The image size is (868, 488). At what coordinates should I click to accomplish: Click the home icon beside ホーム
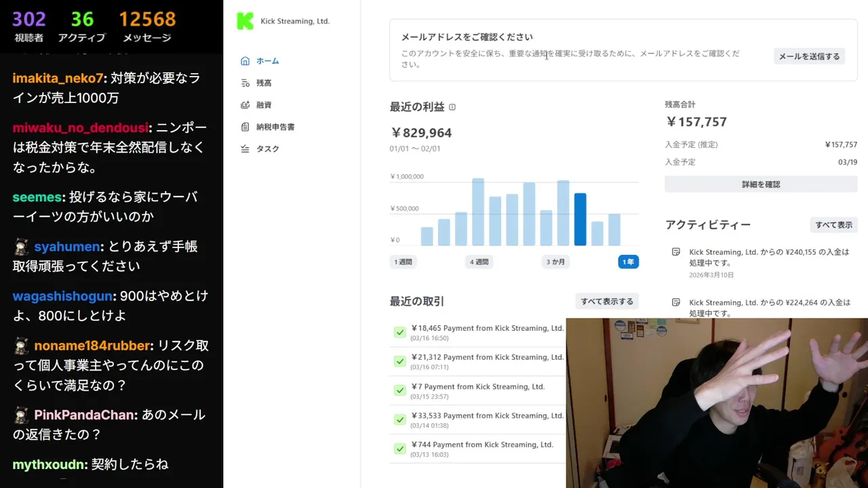point(245,61)
